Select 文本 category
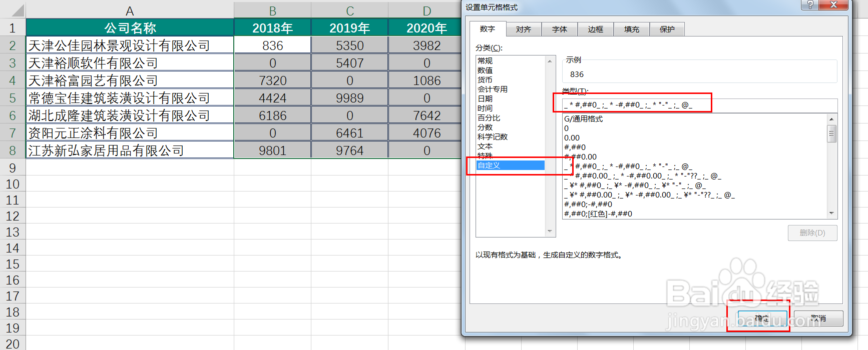The width and height of the screenshot is (868, 350). click(x=510, y=146)
